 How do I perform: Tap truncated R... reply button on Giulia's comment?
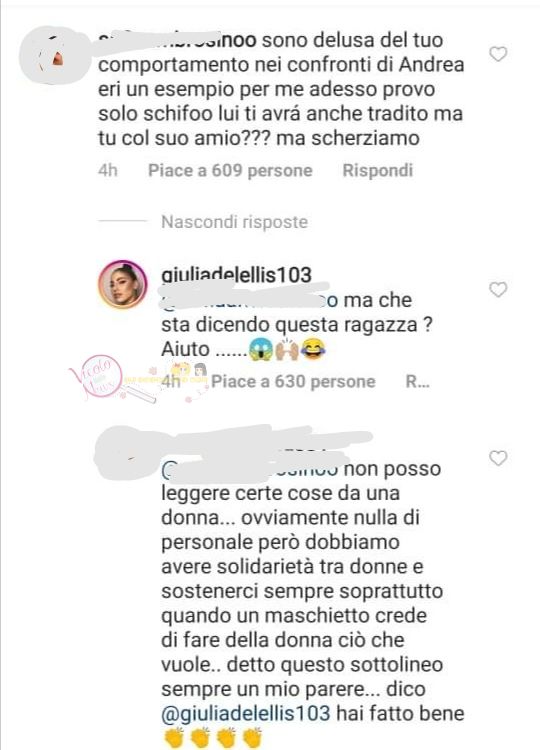(x=418, y=381)
